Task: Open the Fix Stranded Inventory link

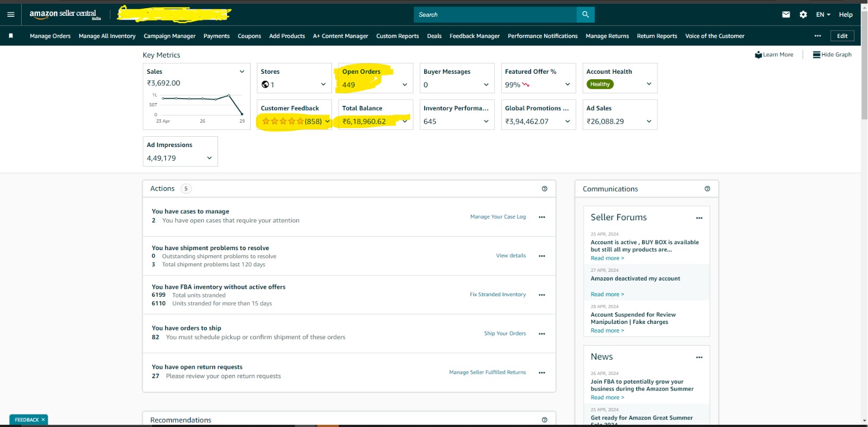Action: pyautogui.click(x=497, y=295)
